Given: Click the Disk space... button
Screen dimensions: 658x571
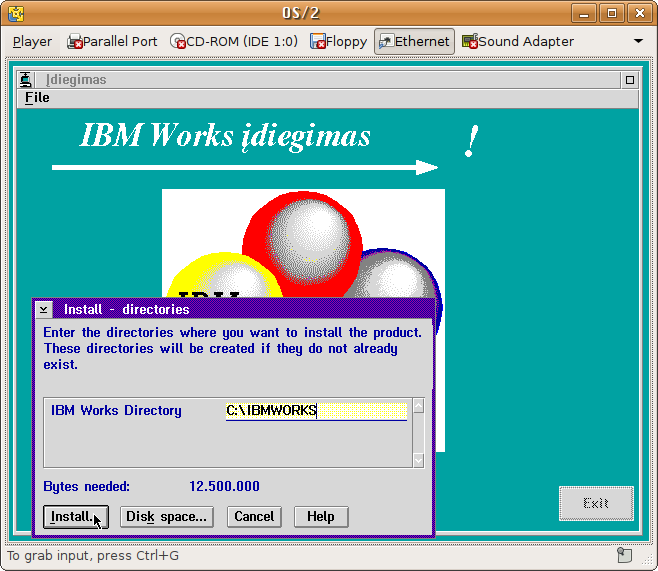Looking at the screenshot, I should coord(167,517).
